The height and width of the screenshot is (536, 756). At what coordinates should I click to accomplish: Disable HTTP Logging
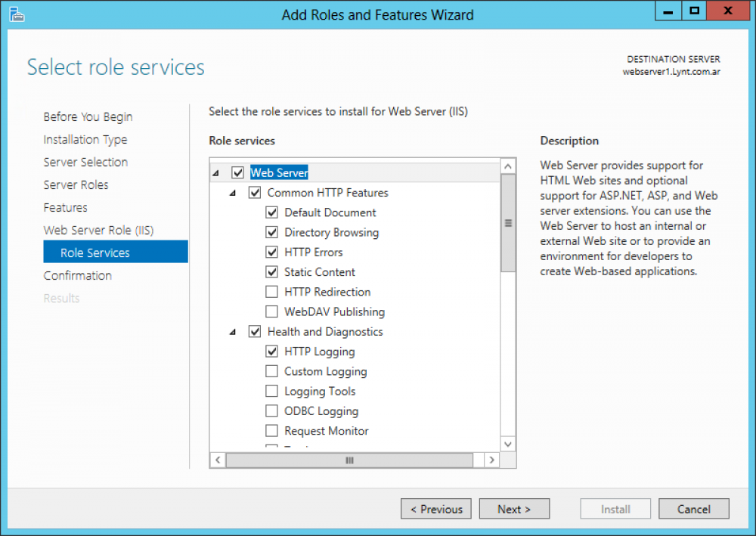coord(272,351)
